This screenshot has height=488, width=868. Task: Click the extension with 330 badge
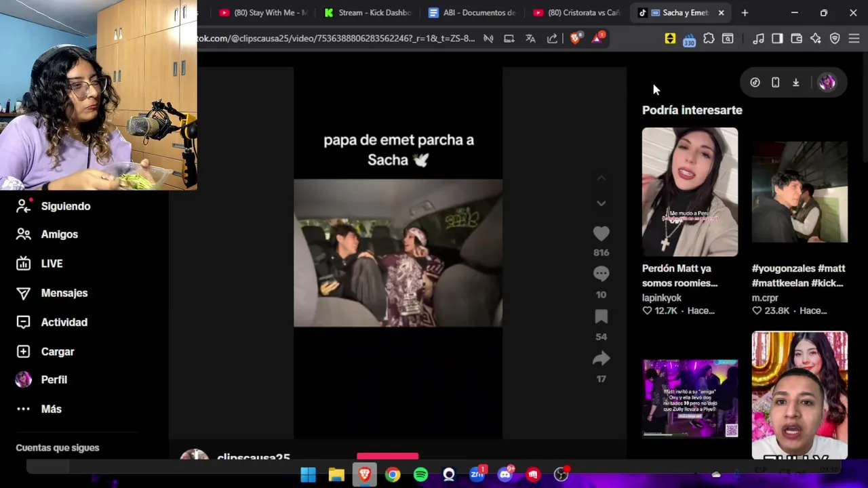point(689,39)
